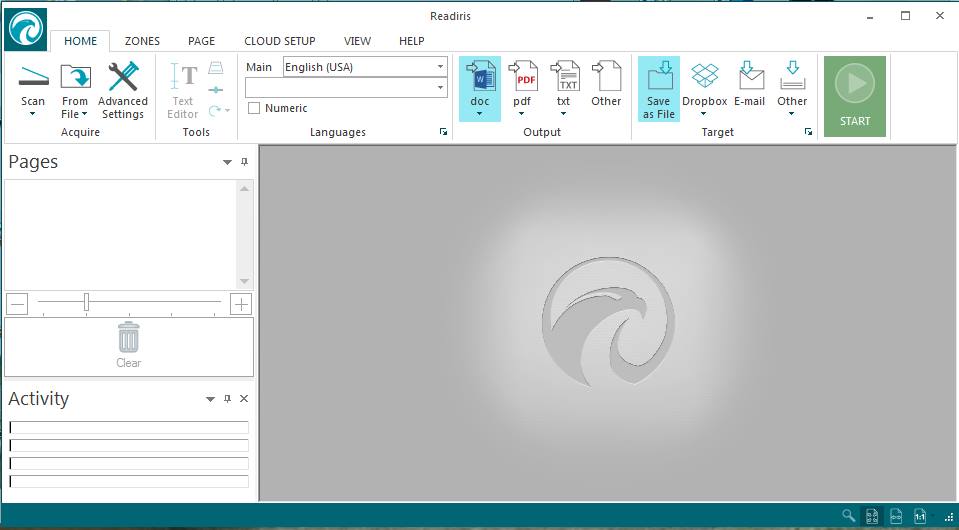Click the minus thumbnail size button
This screenshot has height=530, width=959.
click(x=17, y=304)
